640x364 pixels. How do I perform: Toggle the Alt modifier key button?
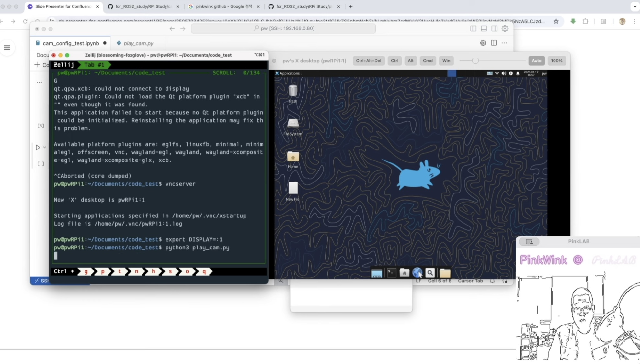pyautogui.click(x=410, y=61)
